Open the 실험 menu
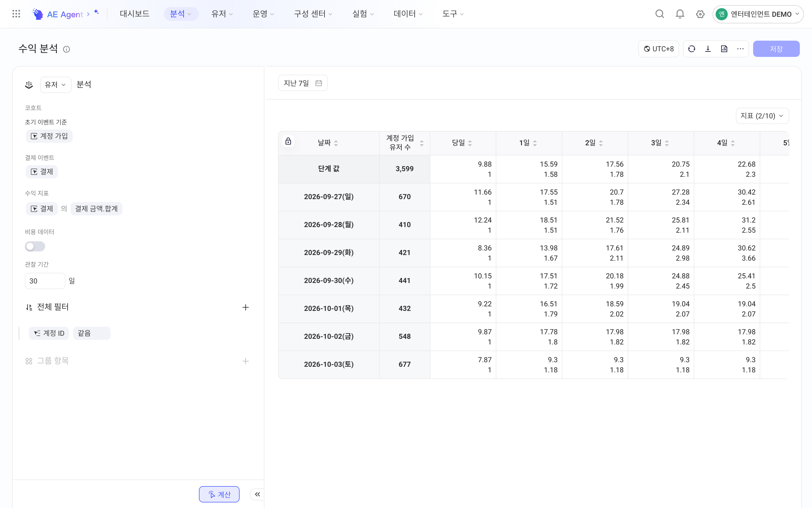 coord(363,14)
